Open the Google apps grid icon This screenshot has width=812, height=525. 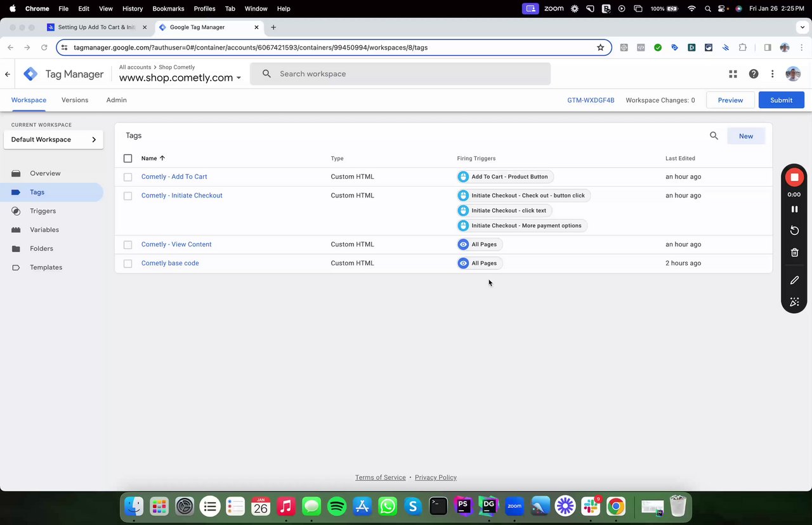tap(733, 74)
